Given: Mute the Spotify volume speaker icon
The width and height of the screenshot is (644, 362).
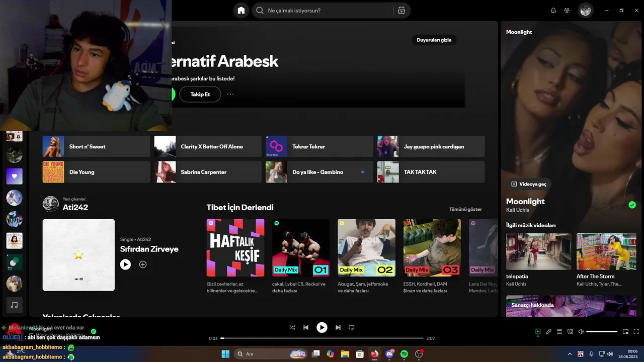Looking at the screenshot, I should (581, 332).
